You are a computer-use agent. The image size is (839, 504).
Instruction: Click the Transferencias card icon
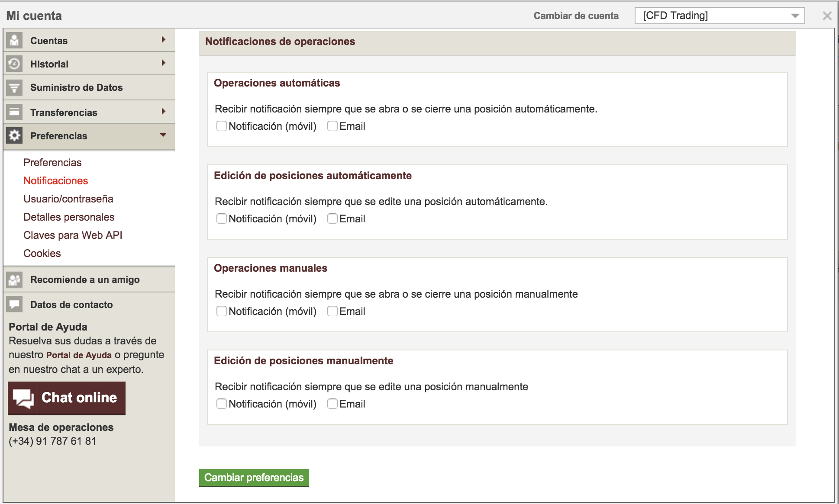(14, 112)
